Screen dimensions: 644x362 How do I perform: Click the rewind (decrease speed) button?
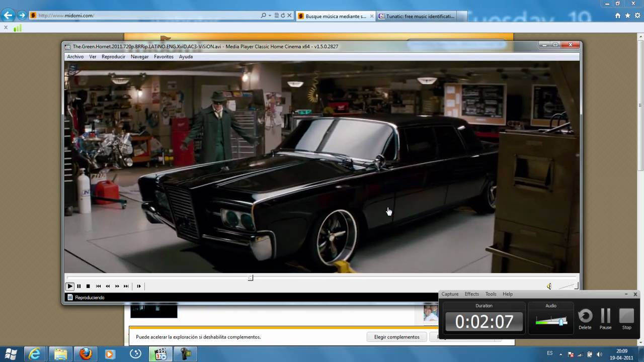click(108, 286)
